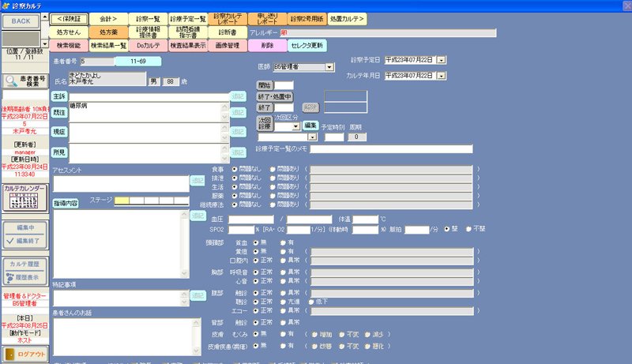The height and width of the screenshot is (364, 632).
Task: Click the セレクタ更新 button
Action: pyautogui.click(x=307, y=46)
